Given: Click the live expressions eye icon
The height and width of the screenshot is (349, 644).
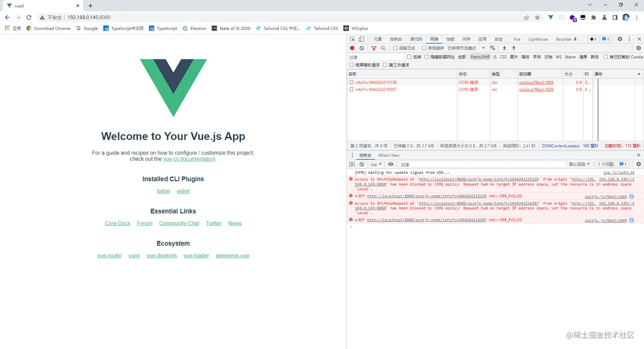Looking at the screenshot, I should coord(391,164).
